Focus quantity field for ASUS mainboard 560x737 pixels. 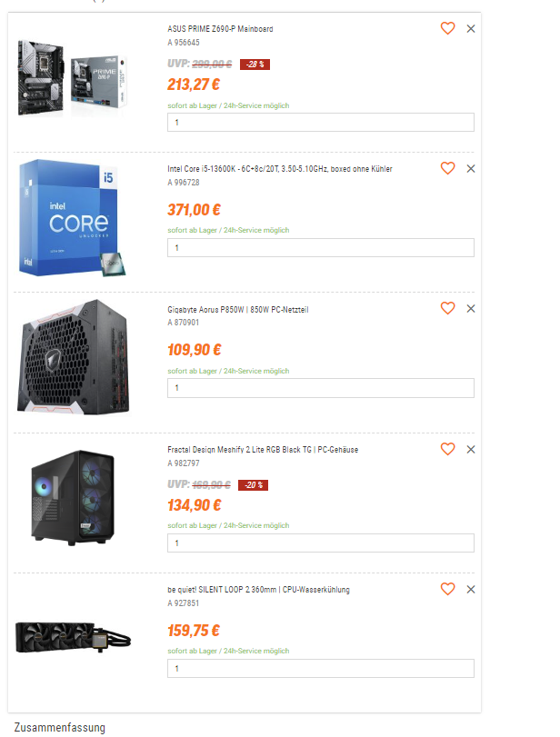point(321,122)
